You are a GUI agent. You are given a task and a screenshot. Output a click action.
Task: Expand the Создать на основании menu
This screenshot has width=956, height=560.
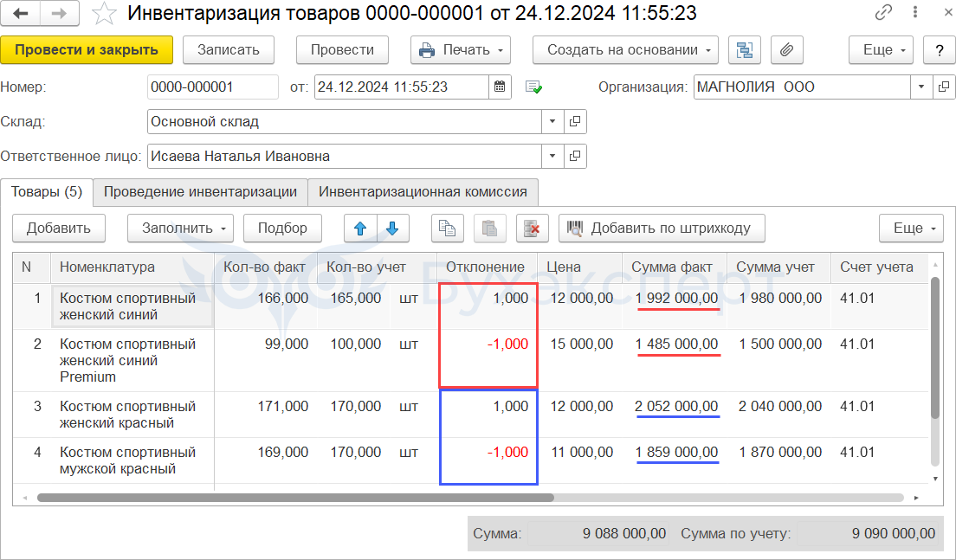[625, 50]
